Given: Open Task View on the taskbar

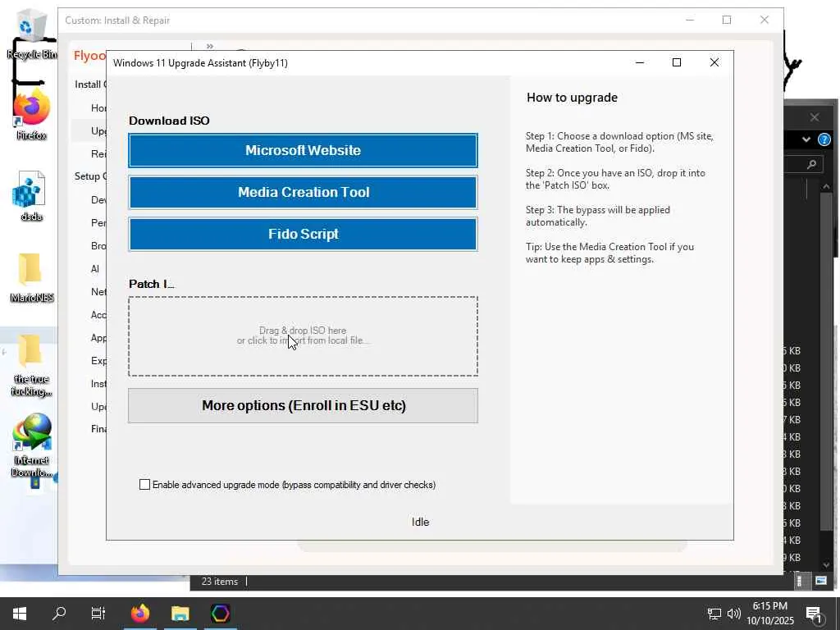Looking at the screenshot, I should [x=98, y=614].
